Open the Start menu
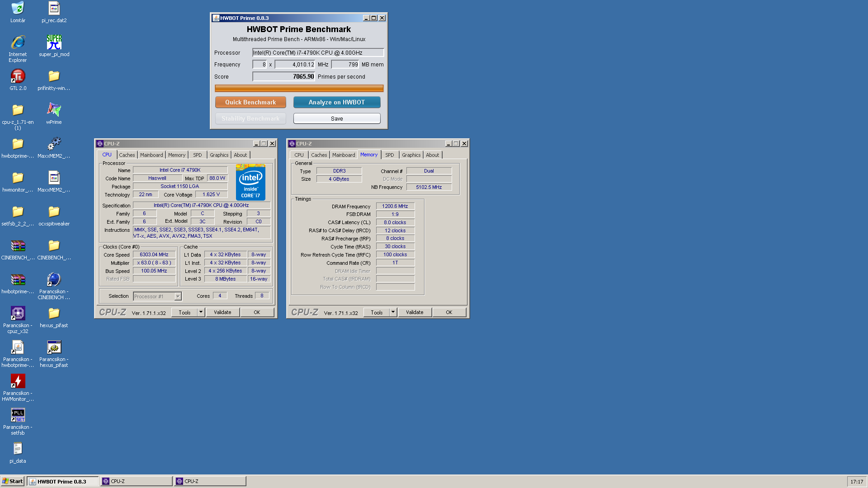 click(x=13, y=481)
